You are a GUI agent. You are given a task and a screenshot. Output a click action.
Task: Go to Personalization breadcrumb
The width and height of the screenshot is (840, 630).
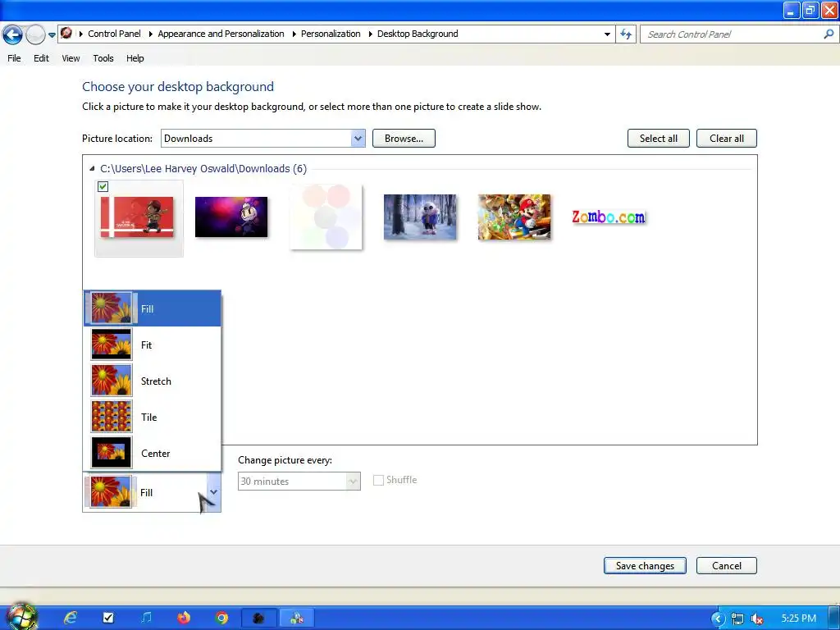click(x=331, y=34)
